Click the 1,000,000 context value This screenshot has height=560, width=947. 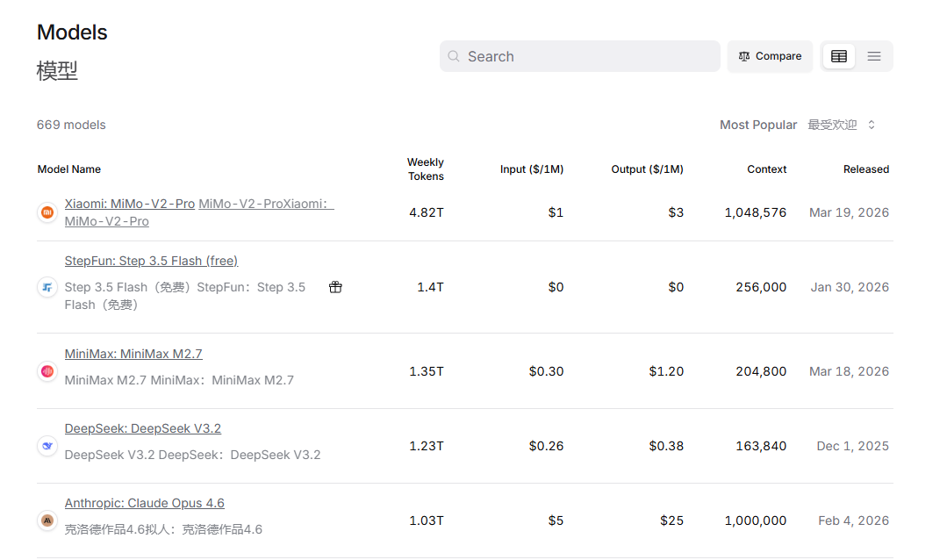[756, 521]
